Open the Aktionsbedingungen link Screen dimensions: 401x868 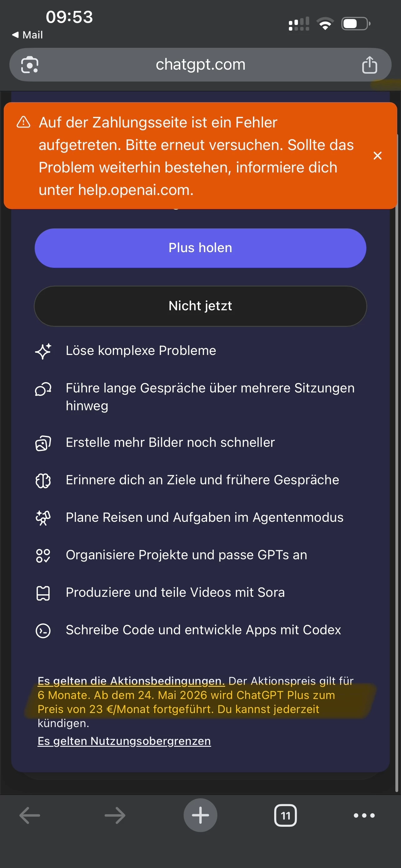click(131, 681)
